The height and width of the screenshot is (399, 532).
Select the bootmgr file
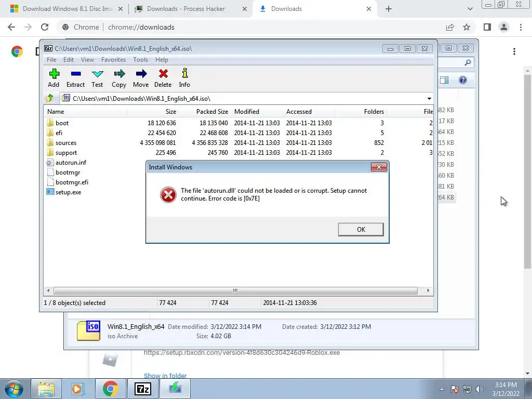[x=68, y=172]
